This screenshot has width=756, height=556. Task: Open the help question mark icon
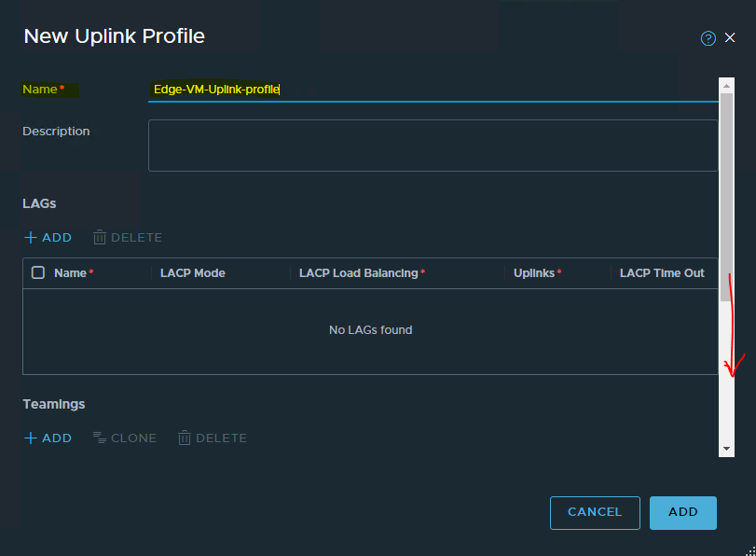pos(708,38)
